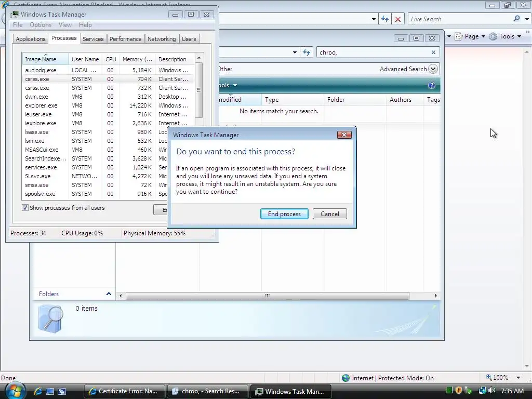Click horizontal scrollbar in search results
532x399 pixels.
[x=268, y=296]
